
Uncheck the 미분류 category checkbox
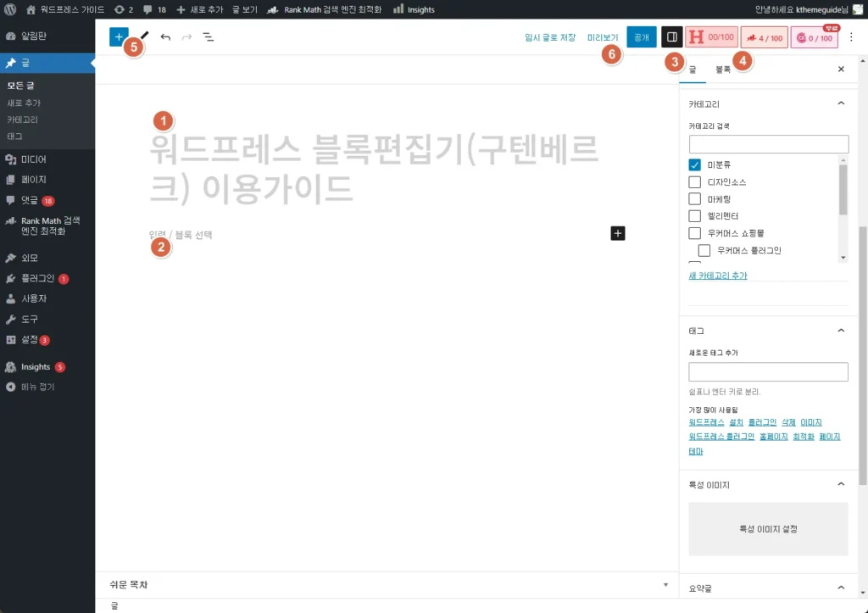coord(695,165)
